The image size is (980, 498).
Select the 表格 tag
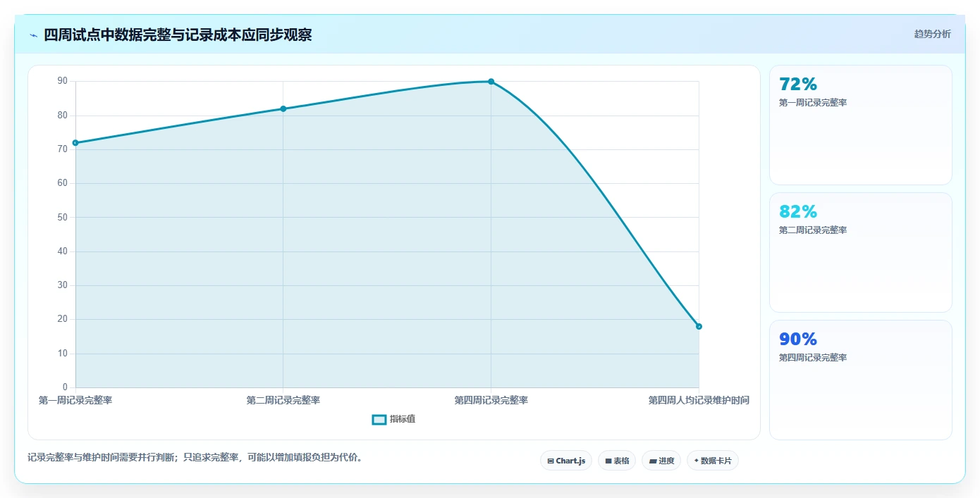click(x=617, y=461)
